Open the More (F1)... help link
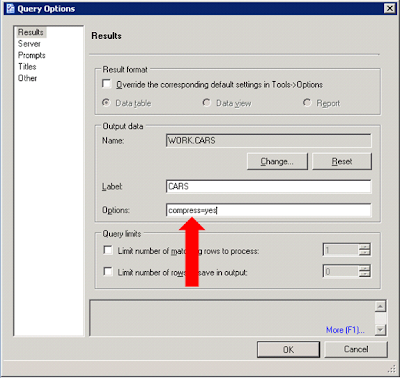The height and width of the screenshot is (378, 400). (345, 330)
